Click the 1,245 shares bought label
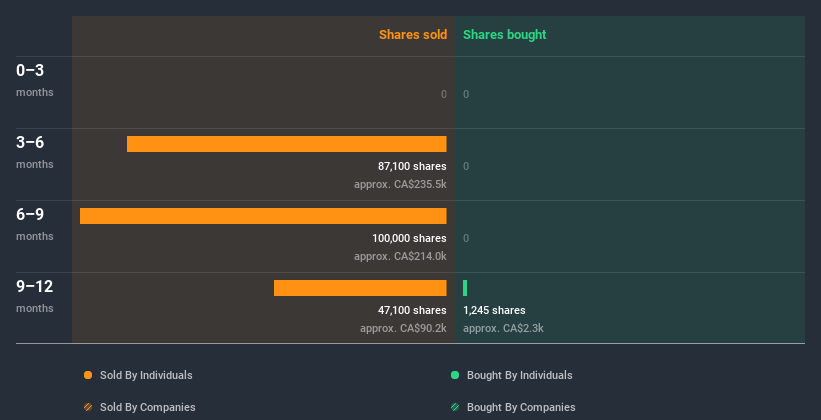 point(494,310)
